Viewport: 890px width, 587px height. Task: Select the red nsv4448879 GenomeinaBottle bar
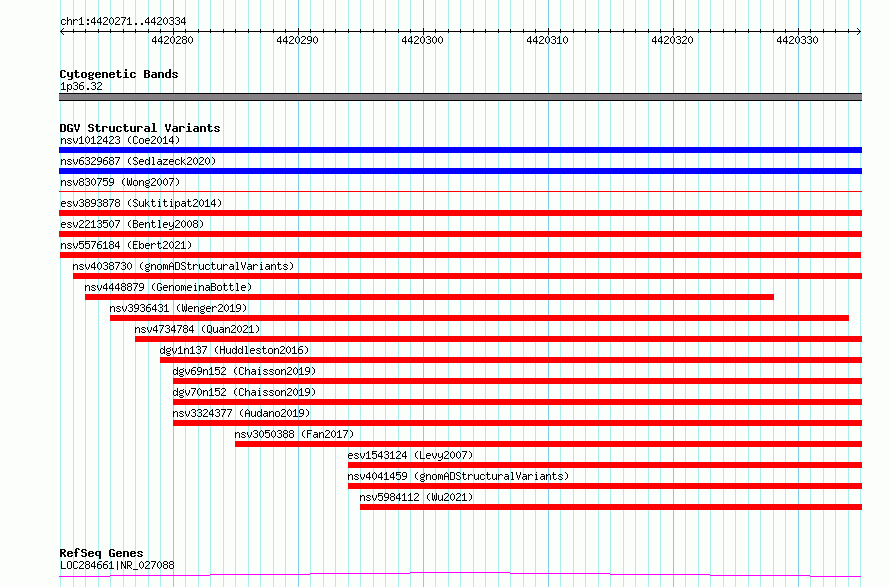pos(429,297)
